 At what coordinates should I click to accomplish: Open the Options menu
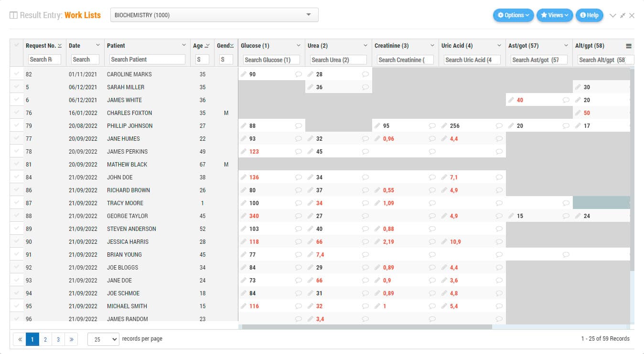513,15
